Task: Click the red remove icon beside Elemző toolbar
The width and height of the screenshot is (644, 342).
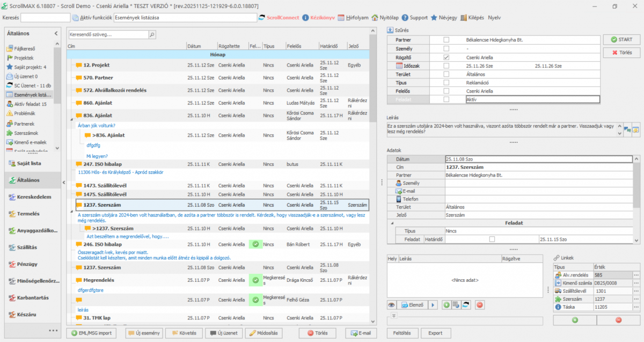Action: pyautogui.click(x=479, y=305)
